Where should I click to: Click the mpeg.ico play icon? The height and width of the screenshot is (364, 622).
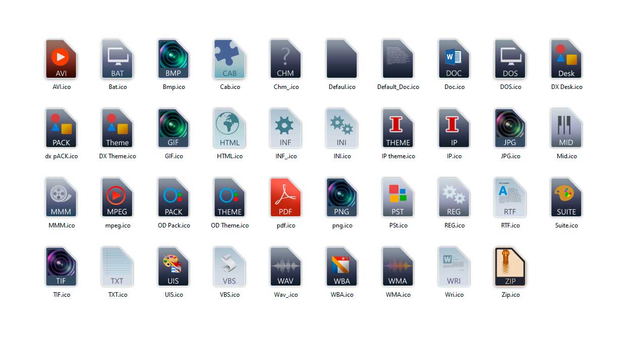117,198
